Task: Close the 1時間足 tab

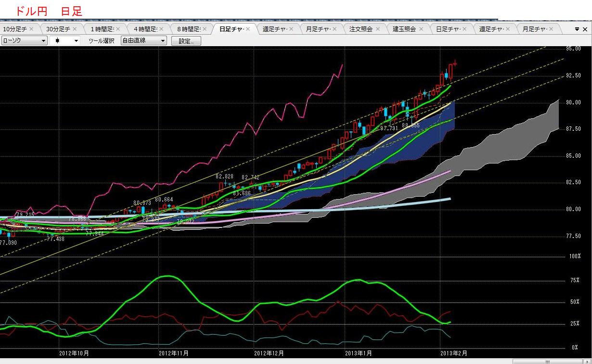Action: 118,29
